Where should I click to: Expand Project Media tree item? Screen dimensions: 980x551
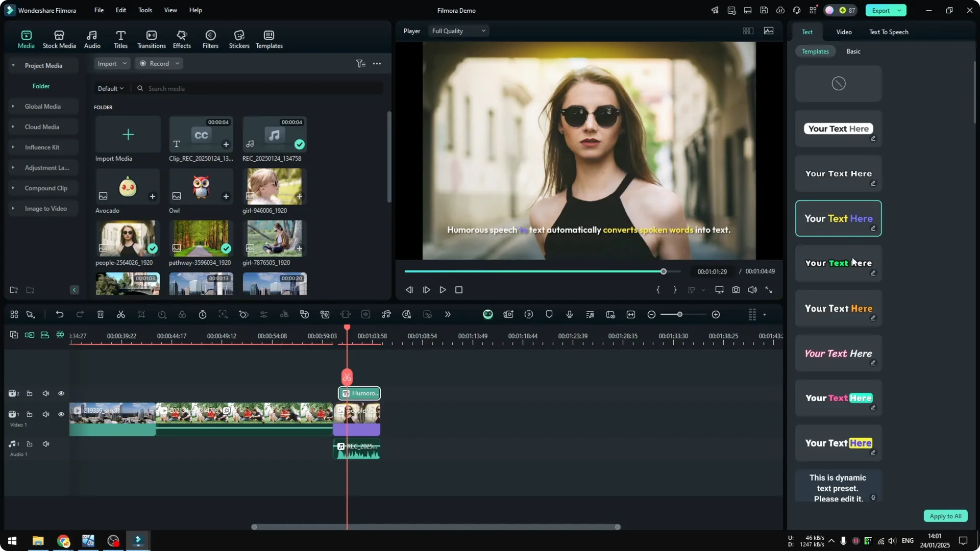pos(13,65)
